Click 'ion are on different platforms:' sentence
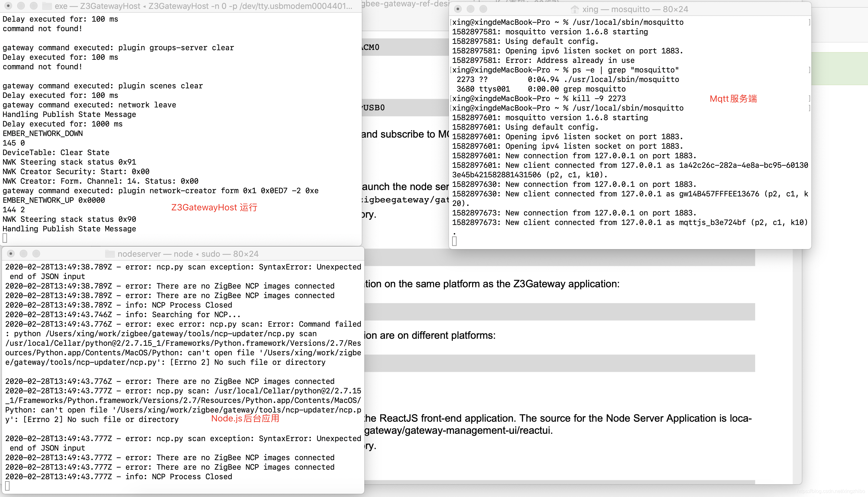This screenshot has height=497, width=868. click(430, 336)
